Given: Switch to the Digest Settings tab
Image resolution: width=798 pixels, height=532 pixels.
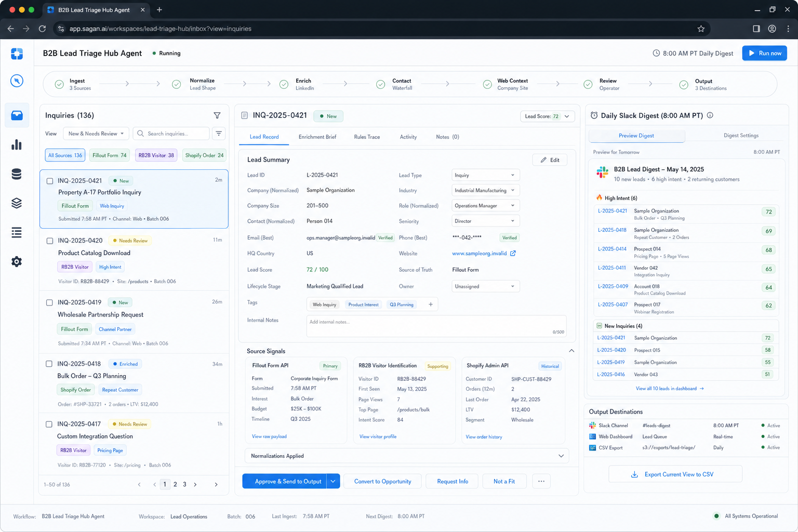Looking at the screenshot, I should [741, 136].
